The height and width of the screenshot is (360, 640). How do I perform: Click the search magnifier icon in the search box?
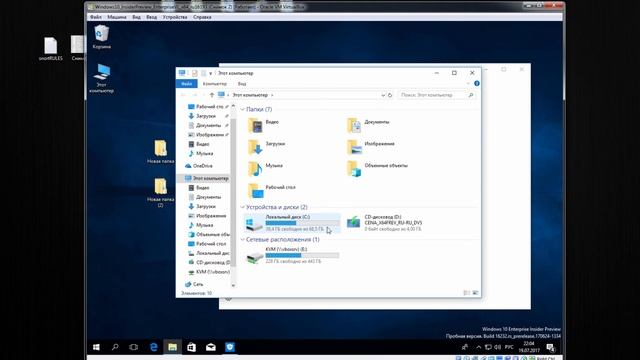tap(471, 95)
